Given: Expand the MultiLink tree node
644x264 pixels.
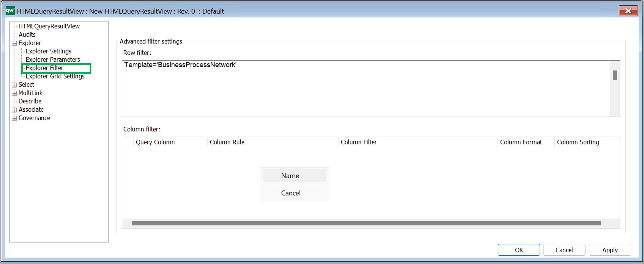Looking at the screenshot, I should [14, 93].
